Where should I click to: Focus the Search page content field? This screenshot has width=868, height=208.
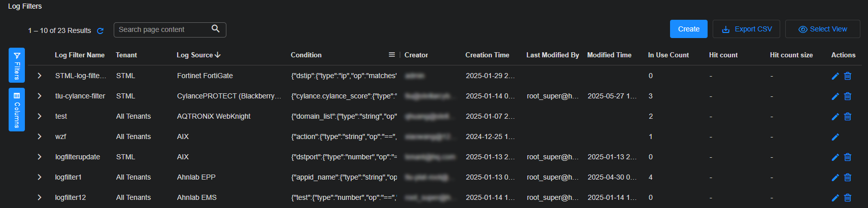(162, 29)
